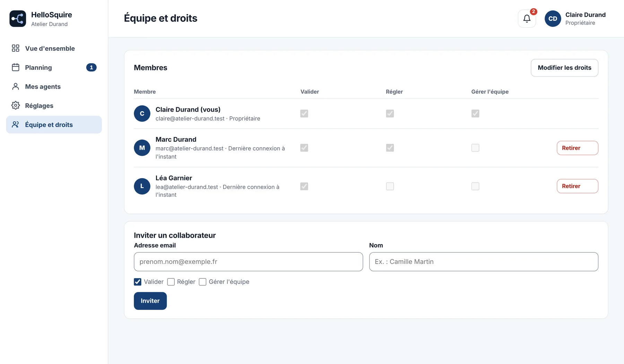
Task: Toggle Léa Garnier's Valider checkbox
Action: click(304, 186)
